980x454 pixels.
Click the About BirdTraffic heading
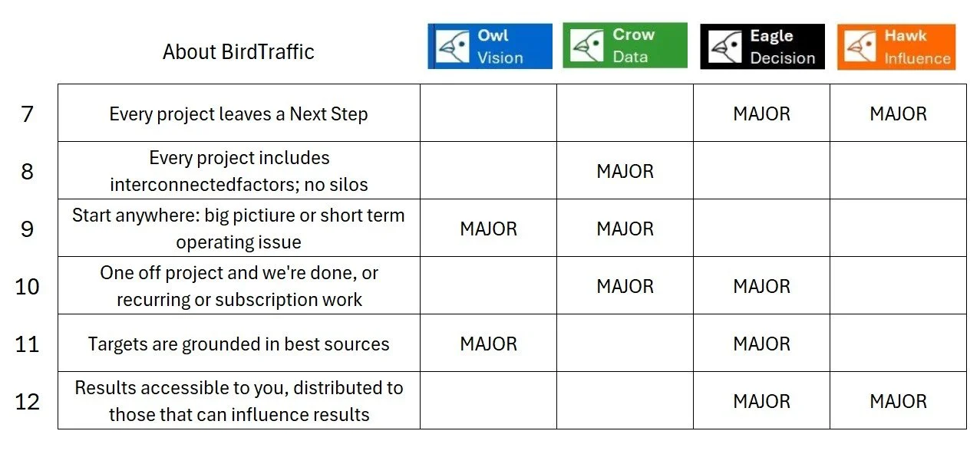pos(239,52)
